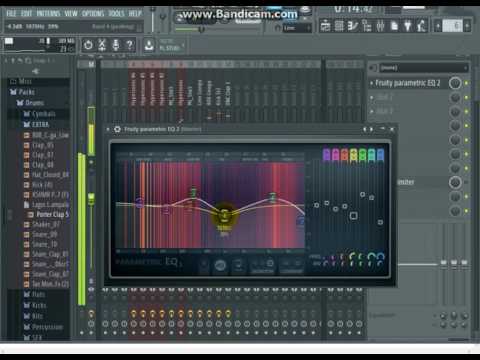The height and width of the screenshot is (360, 480).
Task: Click the document page toolbar icon
Action: pyautogui.click(x=394, y=26)
